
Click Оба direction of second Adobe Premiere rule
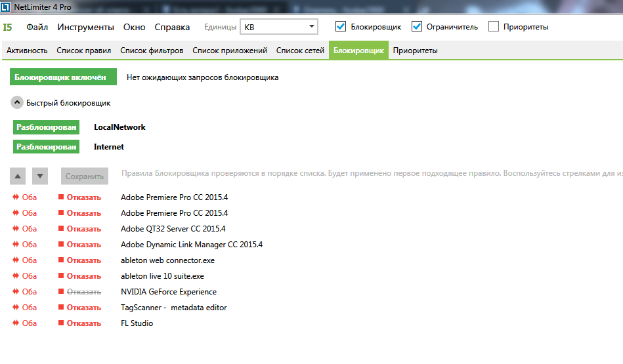point(30,212)
